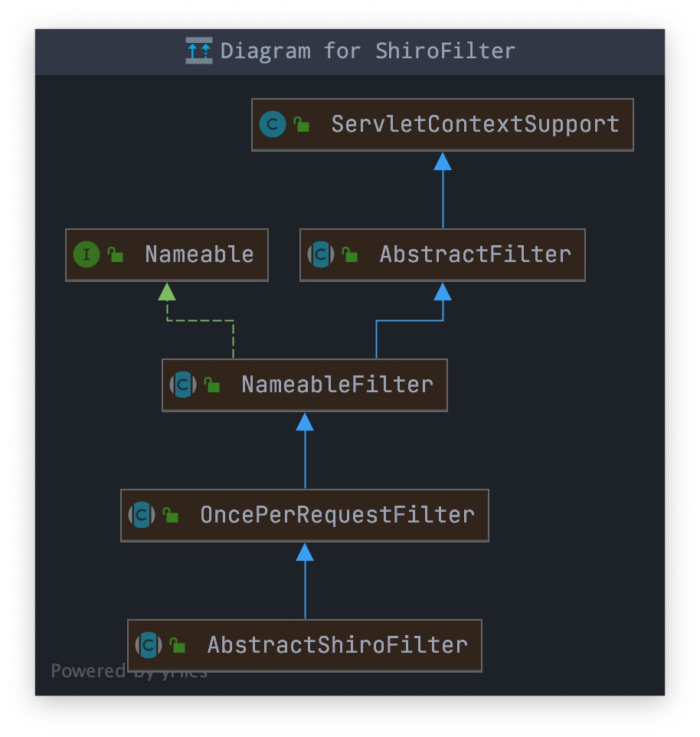Click the diagram icon in title bar
Image resolution: width=700 pixels, height=737 pixels.
click(x=198, y=51)
